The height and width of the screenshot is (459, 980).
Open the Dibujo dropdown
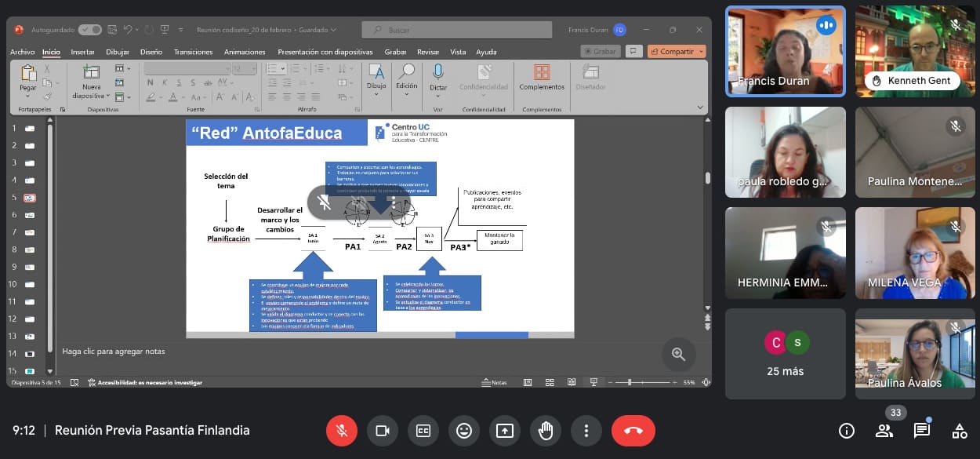click(376, 81)
